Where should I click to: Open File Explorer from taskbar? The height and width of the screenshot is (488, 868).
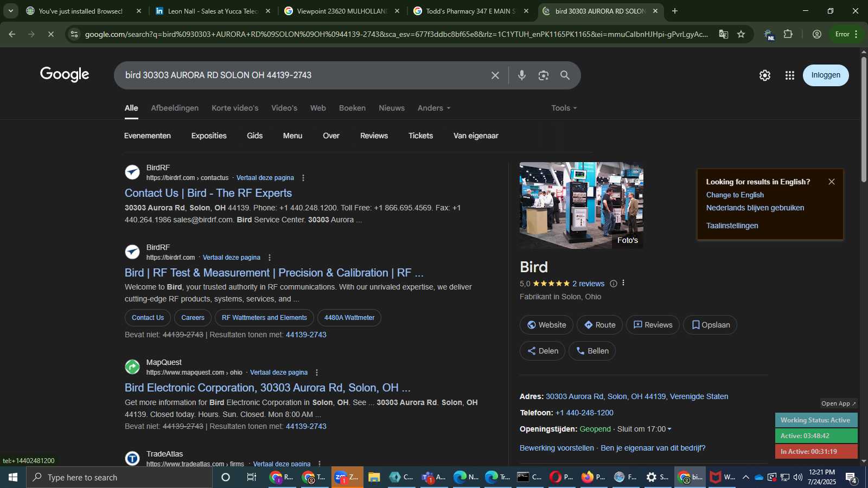[x=374, y=477]
